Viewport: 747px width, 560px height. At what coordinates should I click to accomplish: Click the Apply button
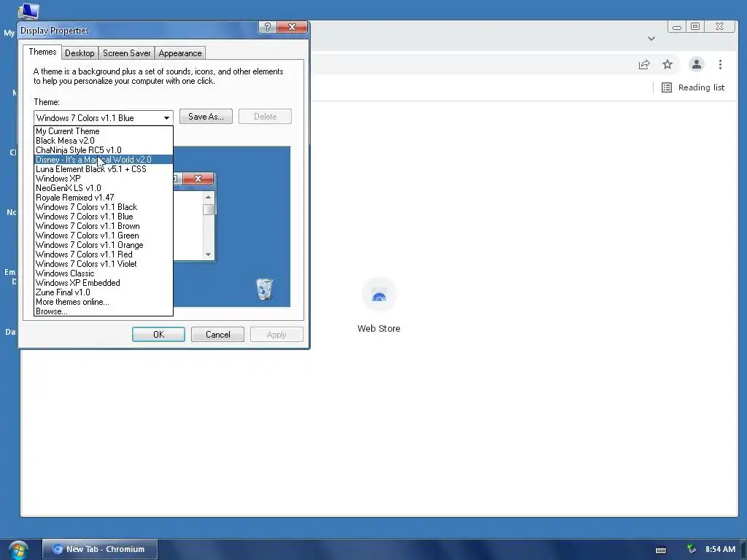tap(276, 334)
